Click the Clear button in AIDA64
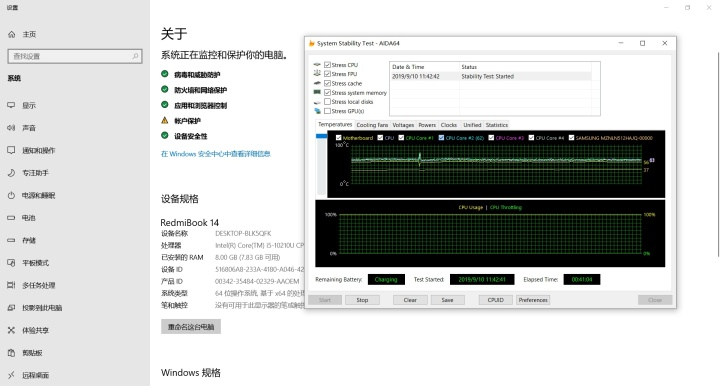 tap(410, 300)
